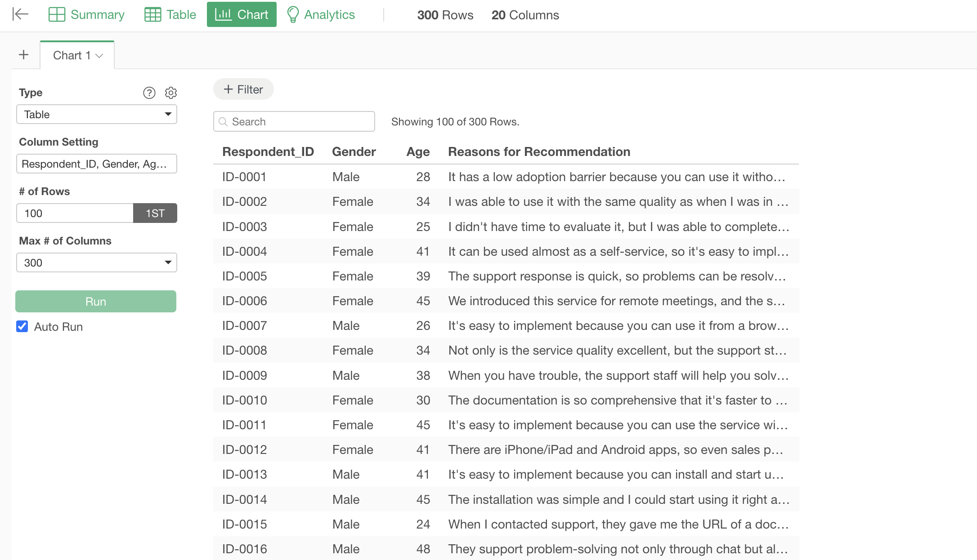Open the chart Type dropdown
This screenshot has width=977, height=560.
coord(96,114)
